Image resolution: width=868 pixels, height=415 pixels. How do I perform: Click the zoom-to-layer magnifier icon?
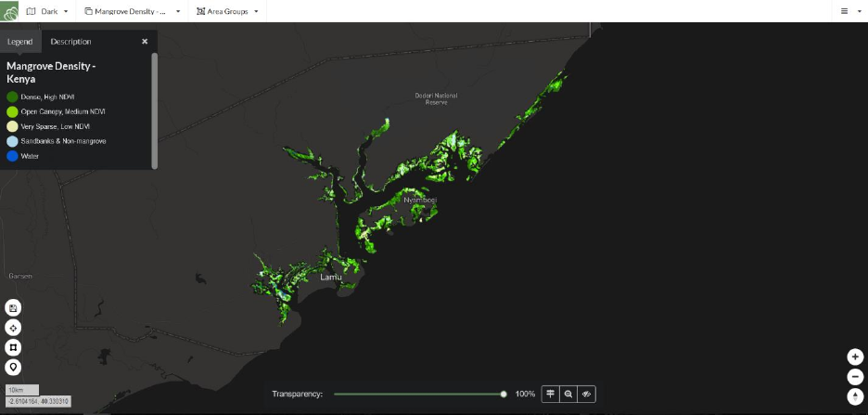(568, 394)
